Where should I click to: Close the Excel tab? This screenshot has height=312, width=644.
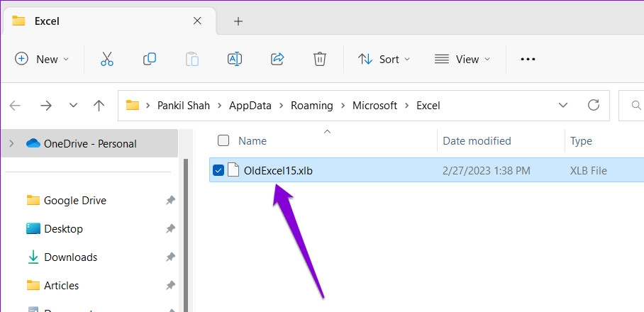(x=197, y=21)
